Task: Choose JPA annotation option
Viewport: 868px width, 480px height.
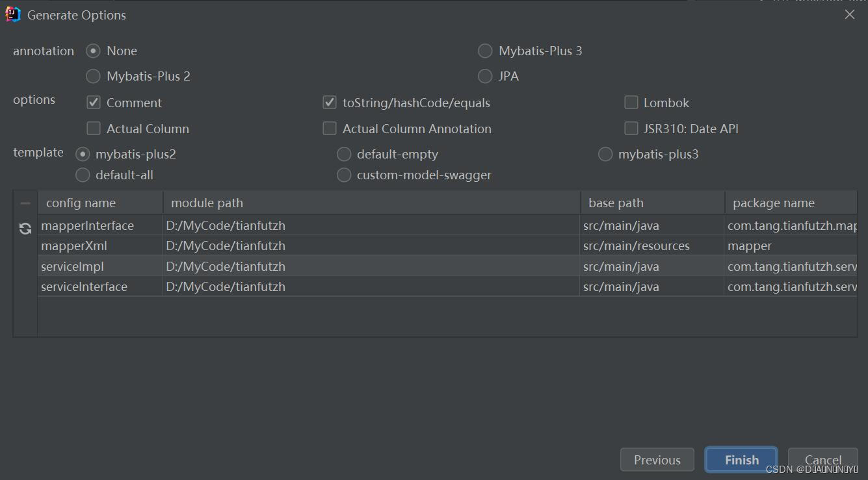Action: click(485, 76)
